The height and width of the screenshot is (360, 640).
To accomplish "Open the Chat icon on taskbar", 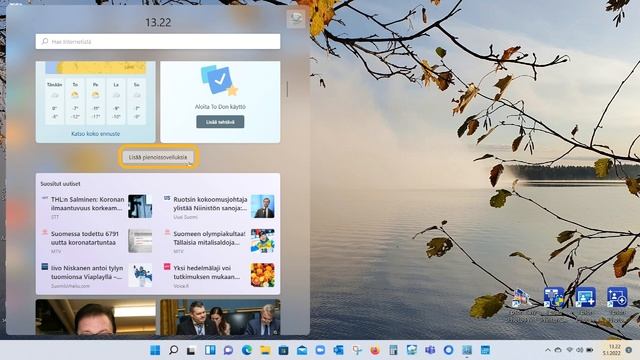I will click(228, 350).
